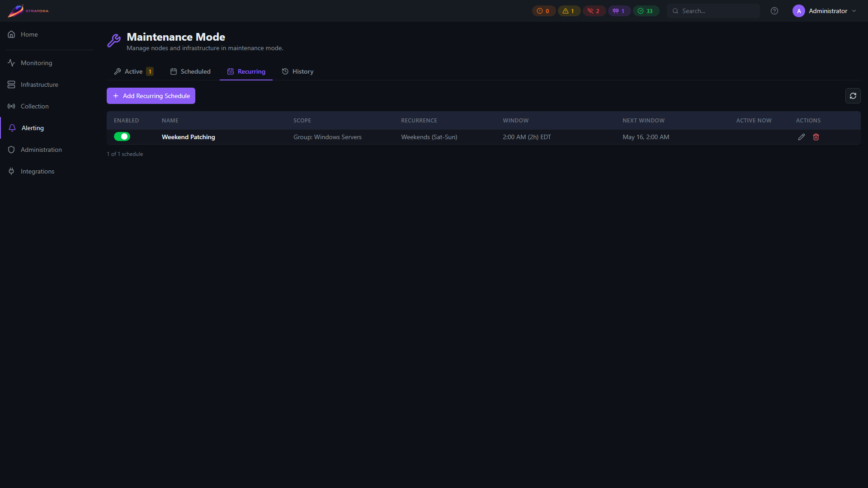Open the unreachable nodes badge showing 2

point(594,11)
